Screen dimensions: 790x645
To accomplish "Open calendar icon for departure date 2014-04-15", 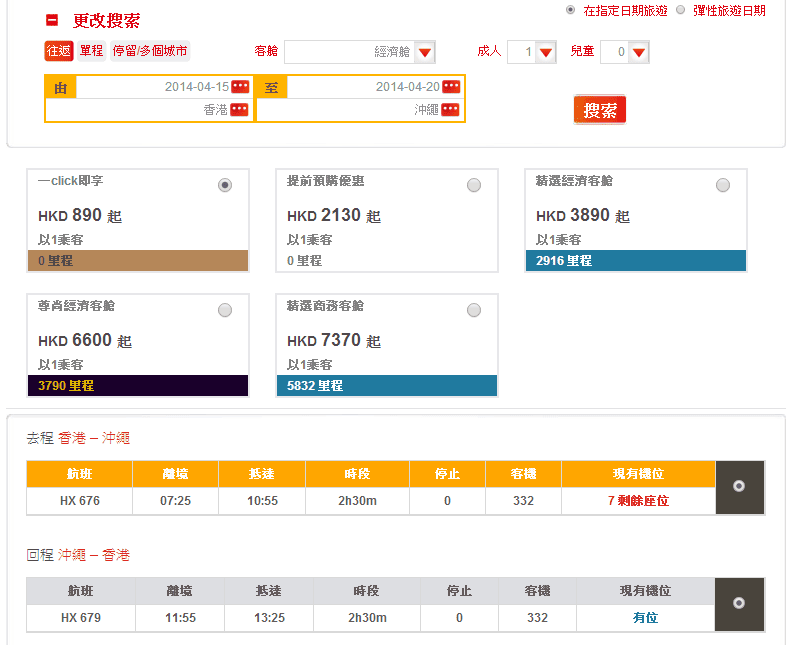I will [x=240, y=87].
